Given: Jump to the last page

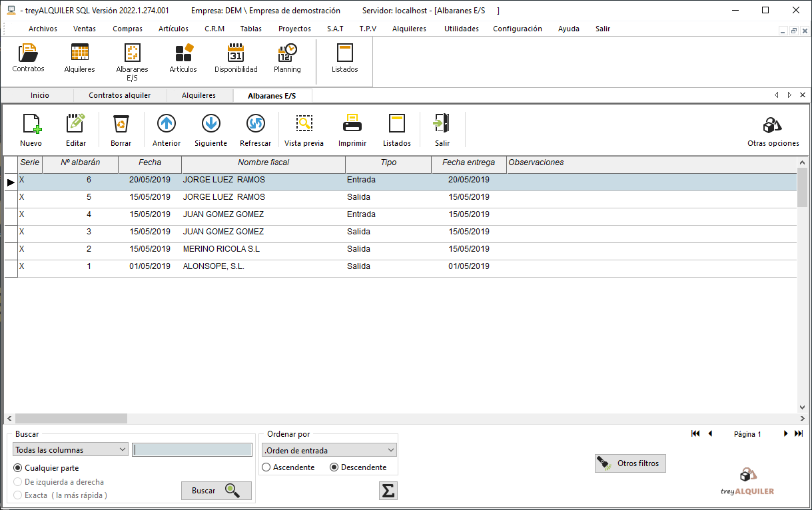Looking at the screenshot, I should tap(799, 433).
